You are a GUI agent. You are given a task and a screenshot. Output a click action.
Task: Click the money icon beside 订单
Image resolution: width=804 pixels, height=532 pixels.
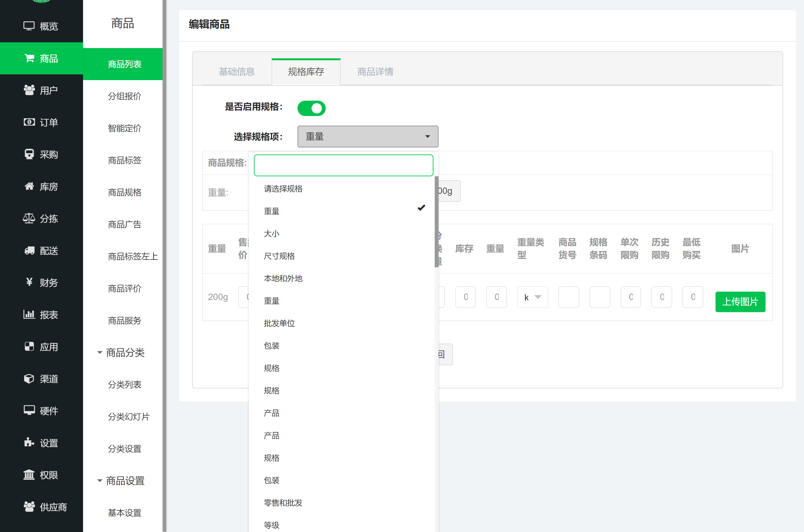pos(29,122)
